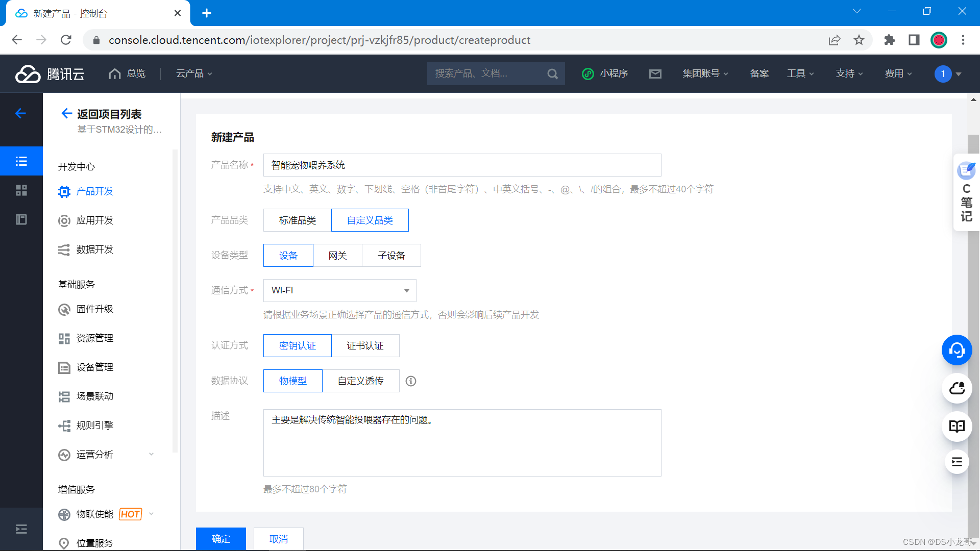Open a new browser tab
The height and width of the screenshot is (551, 980).
[x=207, y=13]
